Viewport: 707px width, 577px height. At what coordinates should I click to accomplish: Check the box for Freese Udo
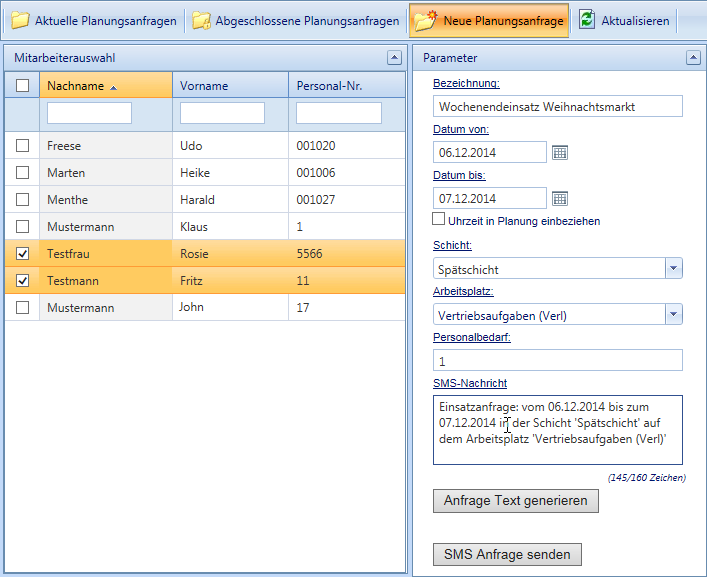[23, 146]
